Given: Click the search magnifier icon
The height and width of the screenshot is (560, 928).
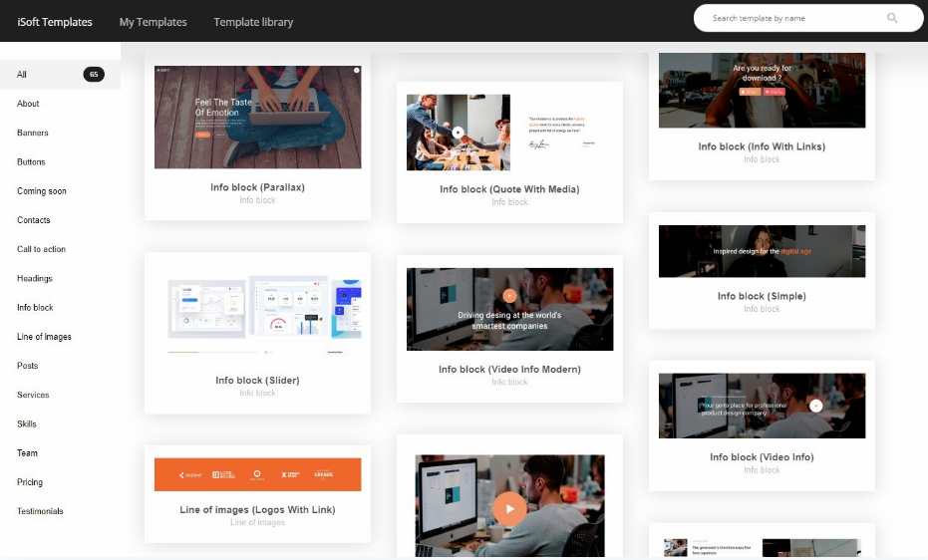Looking at the screenshot, I should point(891,18).
